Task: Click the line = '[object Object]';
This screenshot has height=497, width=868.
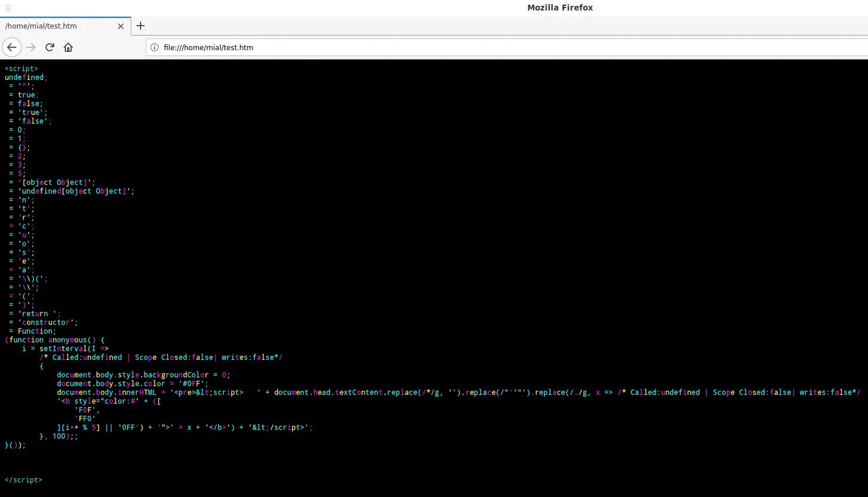Action: (x=52, y=183)
